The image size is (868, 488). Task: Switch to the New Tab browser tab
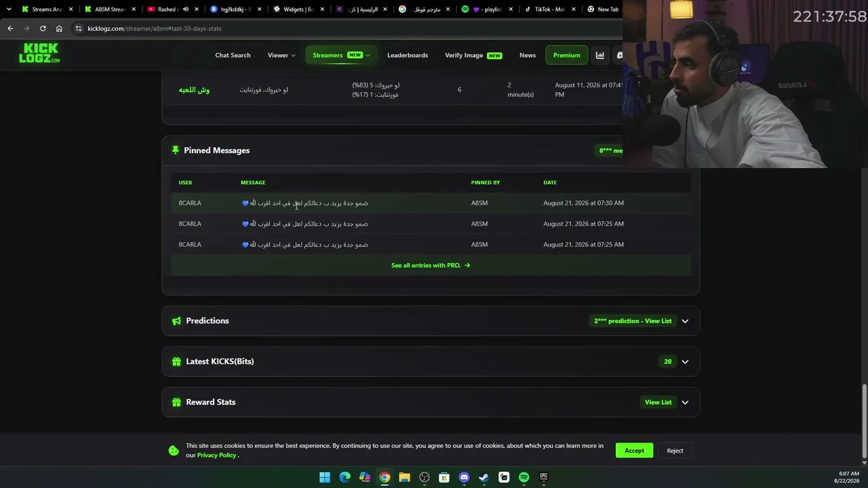tap(602, 9)
